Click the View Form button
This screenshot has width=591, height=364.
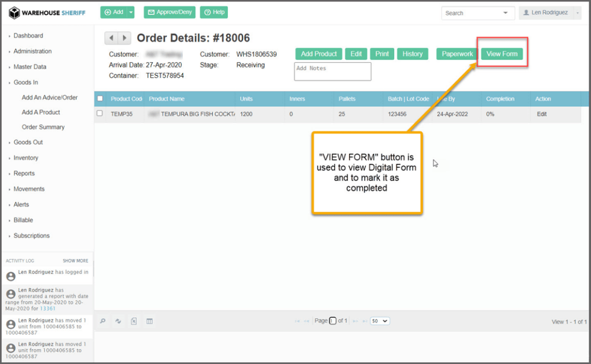pyautogui.click(x=502, y=54)
